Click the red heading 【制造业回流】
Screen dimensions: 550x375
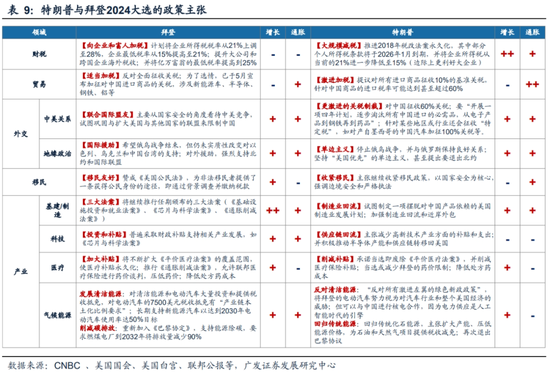[338, 206]
